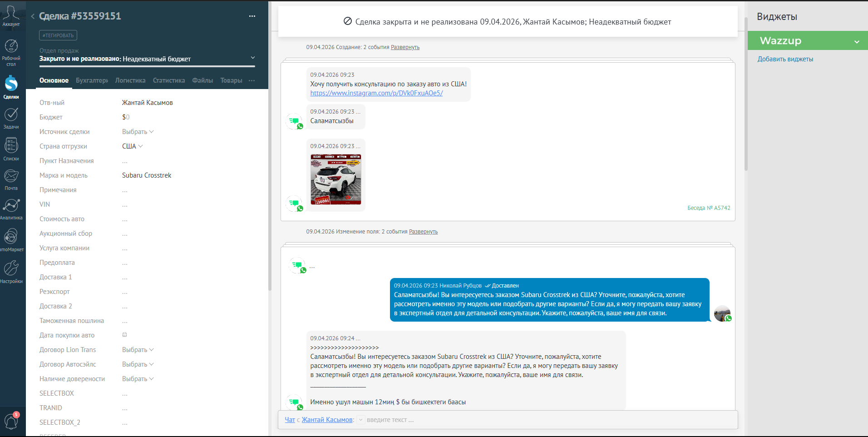Image resolution: width=868 pixels, height=437 pixels.
Task: Expand pipeline stage dropdown Закрыто и не реализовано
Action: pos(253,58)
